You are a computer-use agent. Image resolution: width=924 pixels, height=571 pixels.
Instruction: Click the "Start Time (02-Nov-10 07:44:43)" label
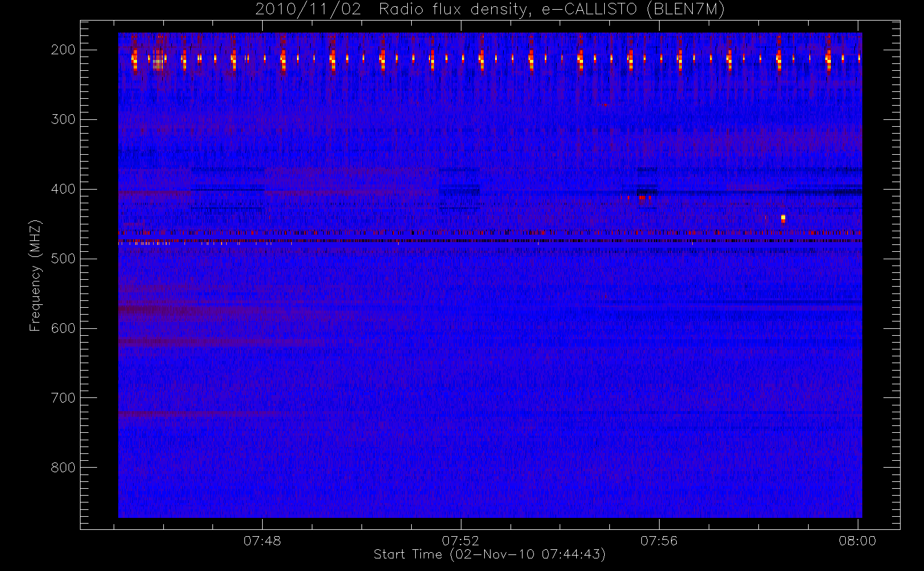[489, 554]
